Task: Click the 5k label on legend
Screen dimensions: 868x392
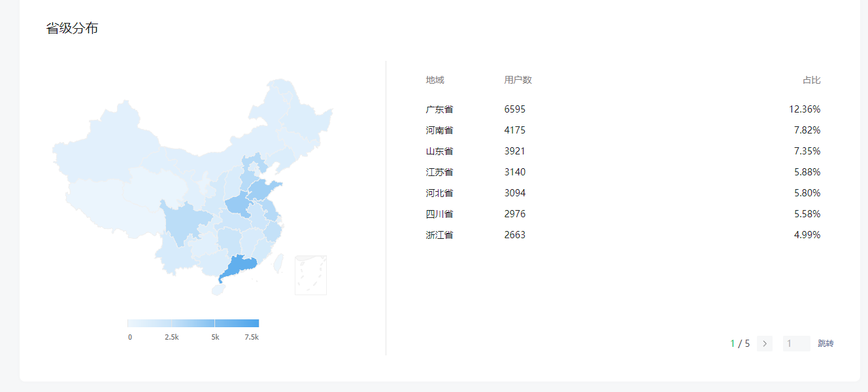Action: coord(215,337)
